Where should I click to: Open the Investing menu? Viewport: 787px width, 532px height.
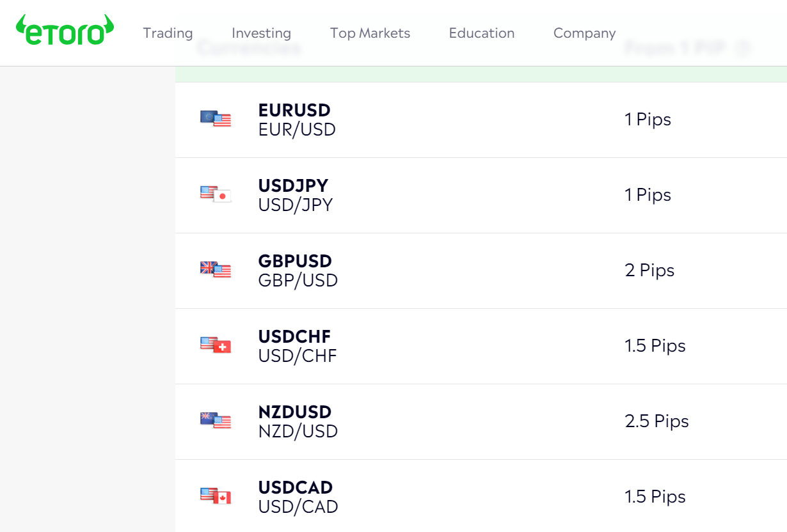(261, 33)
